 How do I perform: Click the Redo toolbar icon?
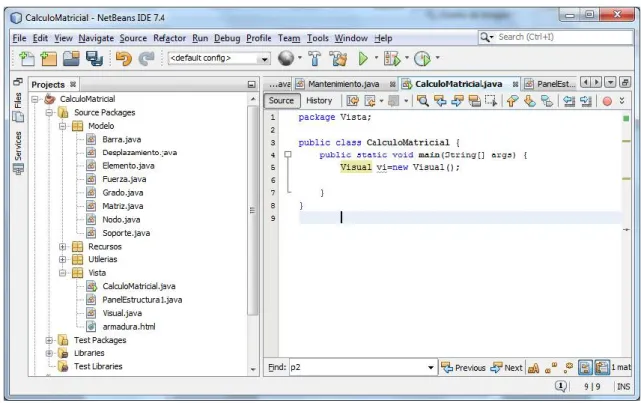pyautogui.click(x=146, y=58)
